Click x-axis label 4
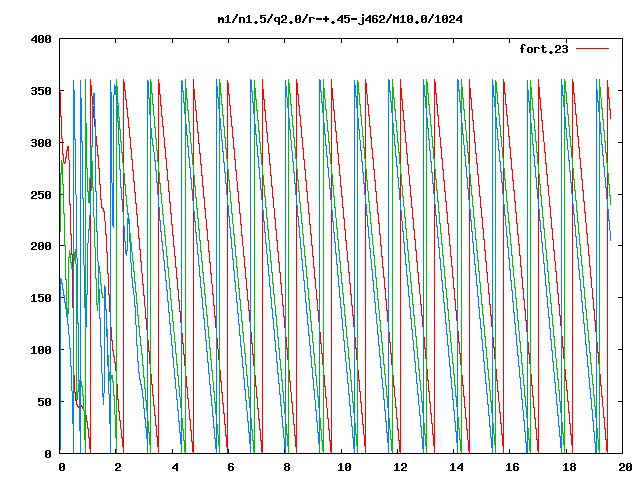The height and width of the screenshot is (480, 640). (175, 467)
